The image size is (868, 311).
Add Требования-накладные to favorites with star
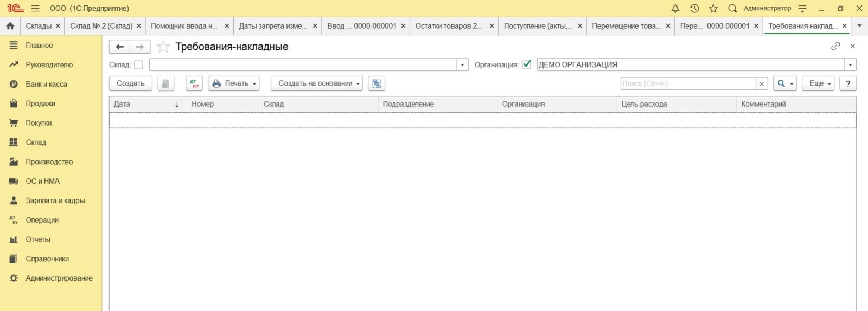point(163,47)
